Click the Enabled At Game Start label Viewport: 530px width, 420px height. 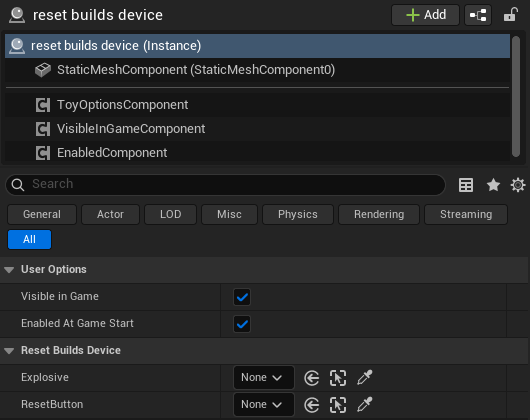pos(77,323)
